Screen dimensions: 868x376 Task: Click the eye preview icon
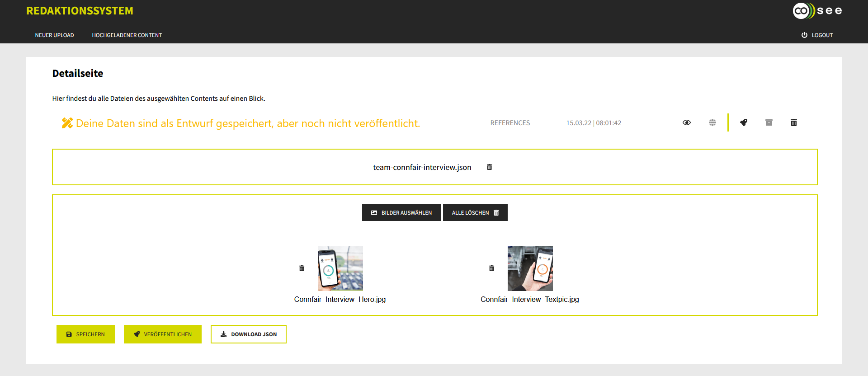click(x=686, y=122)
